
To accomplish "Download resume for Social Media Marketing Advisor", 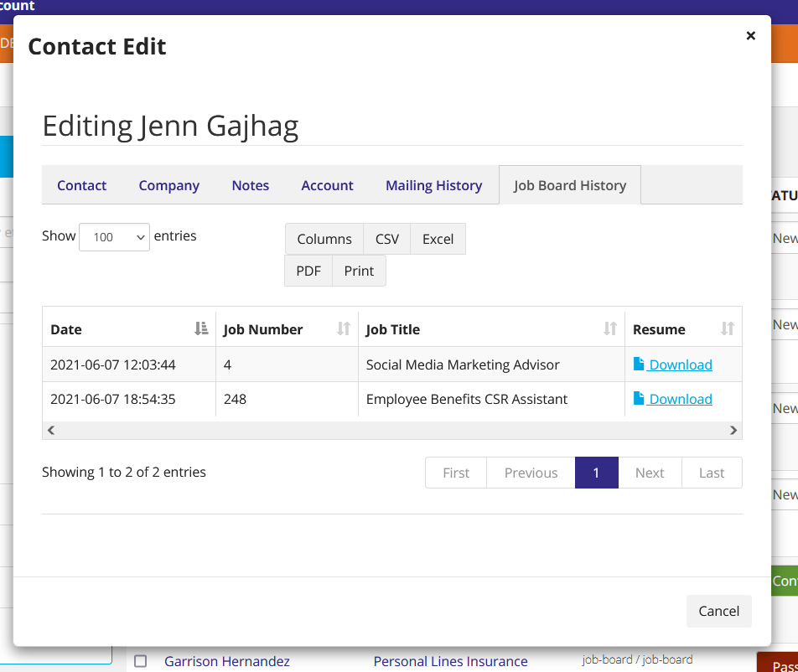I will [681, 364].
